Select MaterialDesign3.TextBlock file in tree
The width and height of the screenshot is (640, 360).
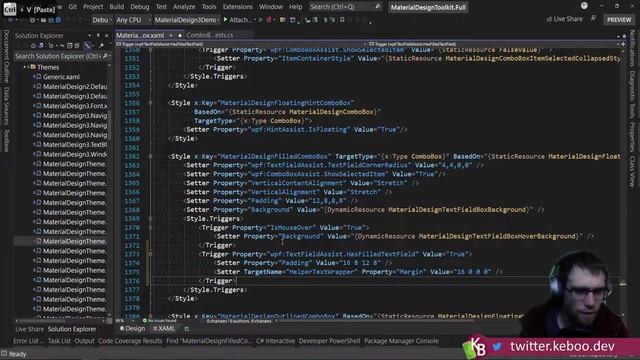point(75,144)
